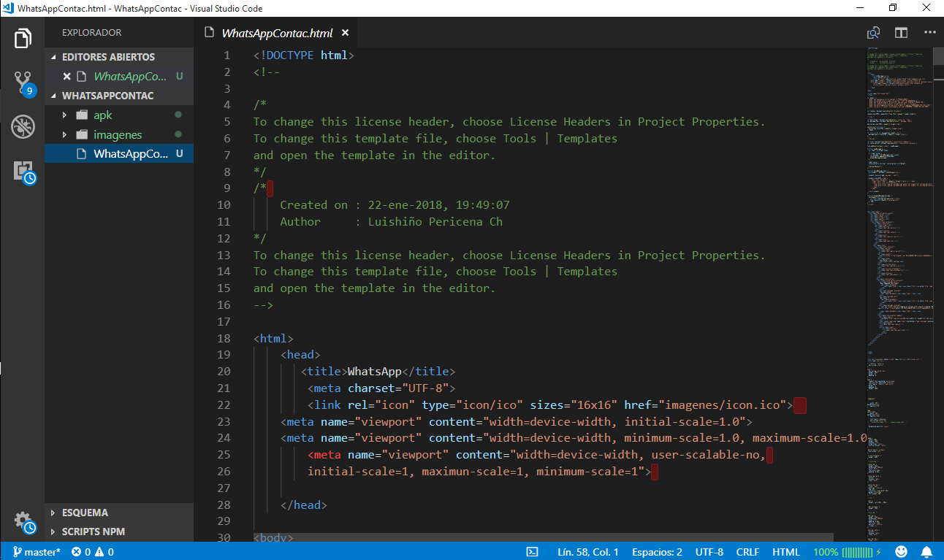
Task: Click line number 18 in the gutter
Action: (x=224, y=338)
